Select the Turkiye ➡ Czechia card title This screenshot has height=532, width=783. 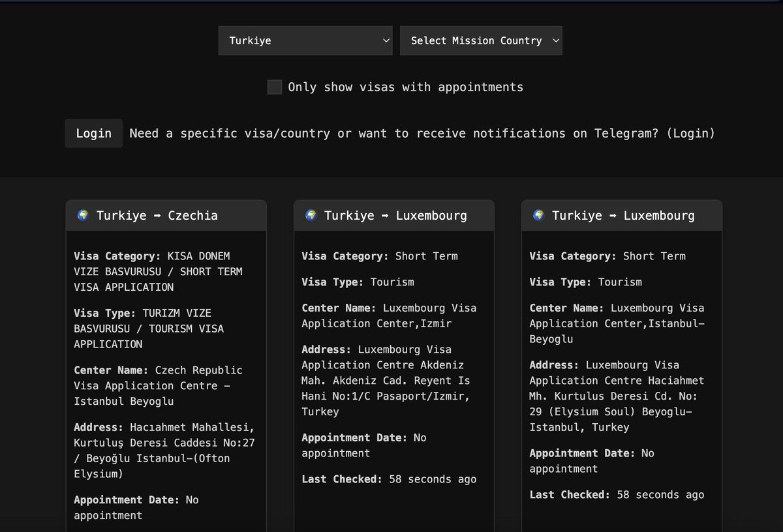(x=157, y=215)
